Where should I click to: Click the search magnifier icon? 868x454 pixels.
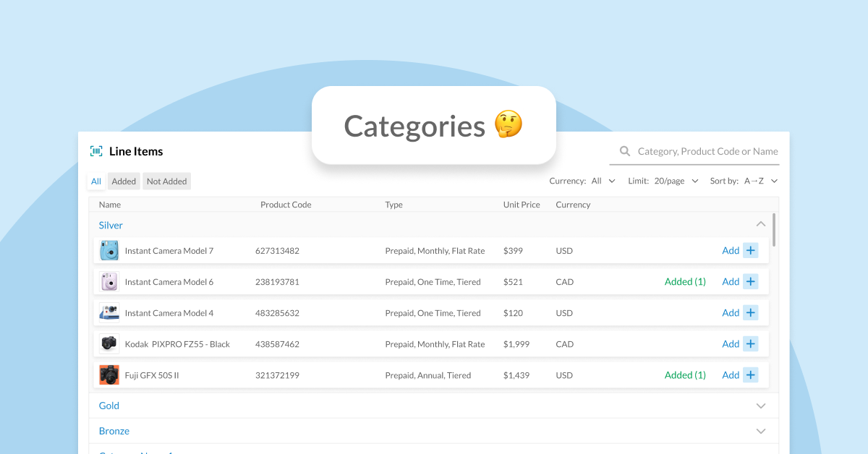point(624,151)
